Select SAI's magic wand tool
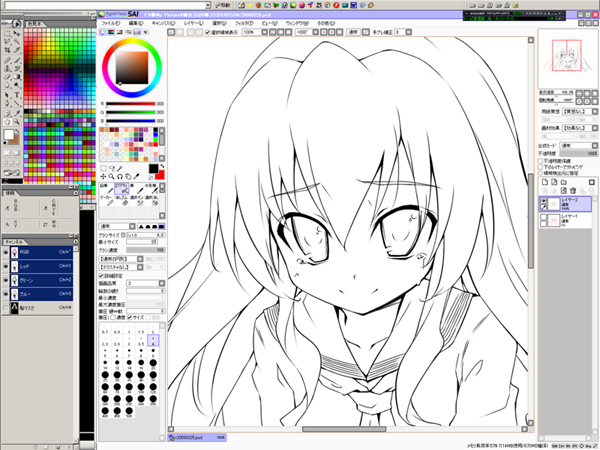600x450 pixels. [x=120, y=168]
